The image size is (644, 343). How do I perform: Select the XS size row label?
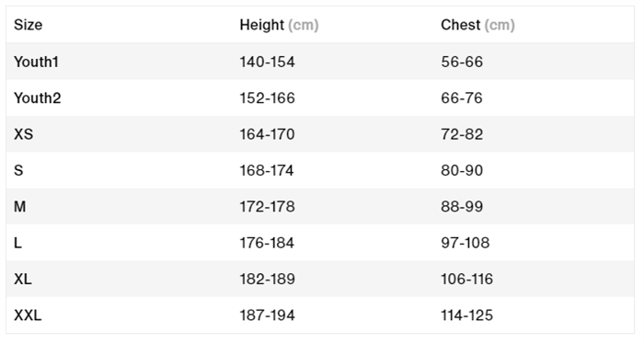click(x=23, y=134)
